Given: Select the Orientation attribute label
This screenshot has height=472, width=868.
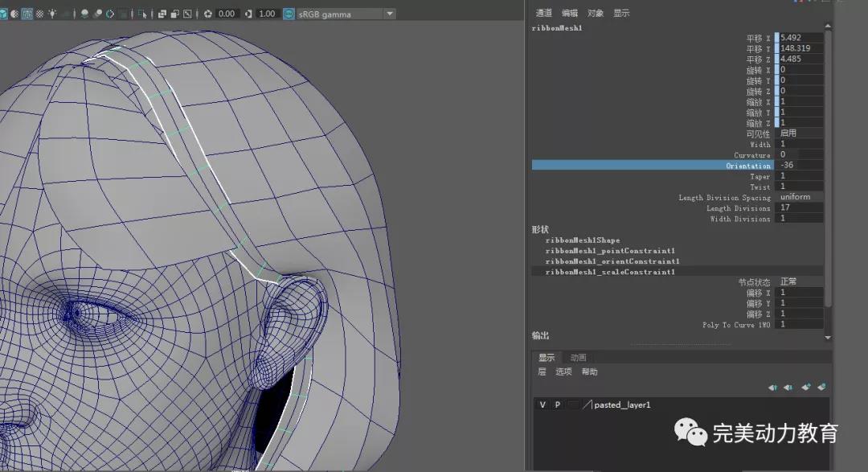Looking at the screenshot, I should tap(747, 166).
